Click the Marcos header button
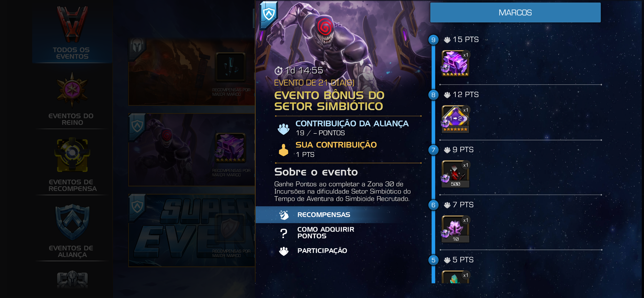Screen dimensions: 644x298 pos(515,12)
